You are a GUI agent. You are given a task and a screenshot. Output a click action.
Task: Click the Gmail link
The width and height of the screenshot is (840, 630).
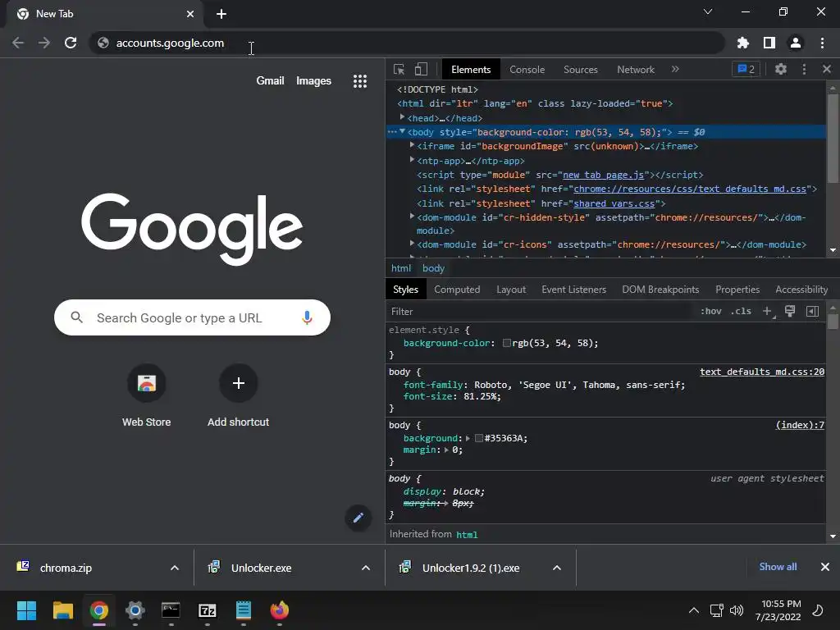click(x=270, y=81)
